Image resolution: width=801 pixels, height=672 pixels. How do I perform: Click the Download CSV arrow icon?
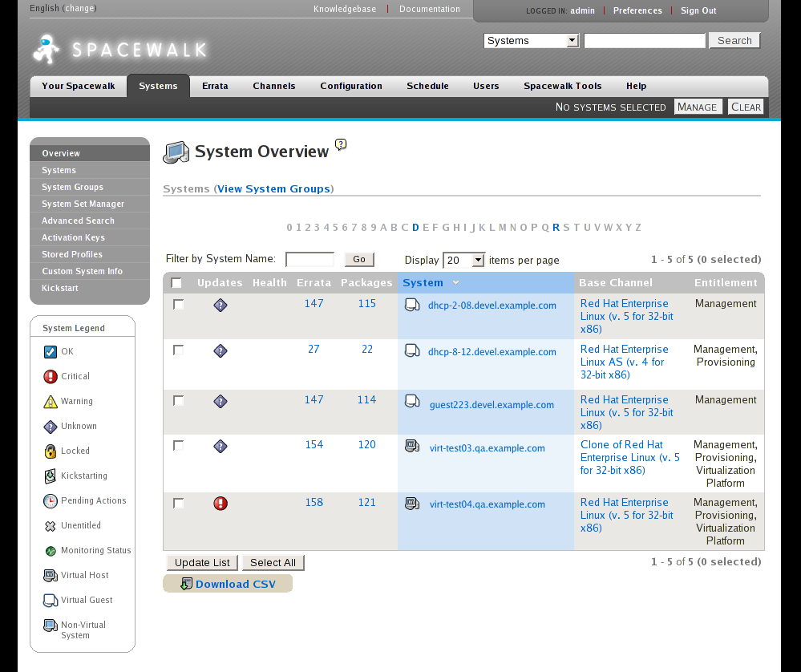point(187,584)
